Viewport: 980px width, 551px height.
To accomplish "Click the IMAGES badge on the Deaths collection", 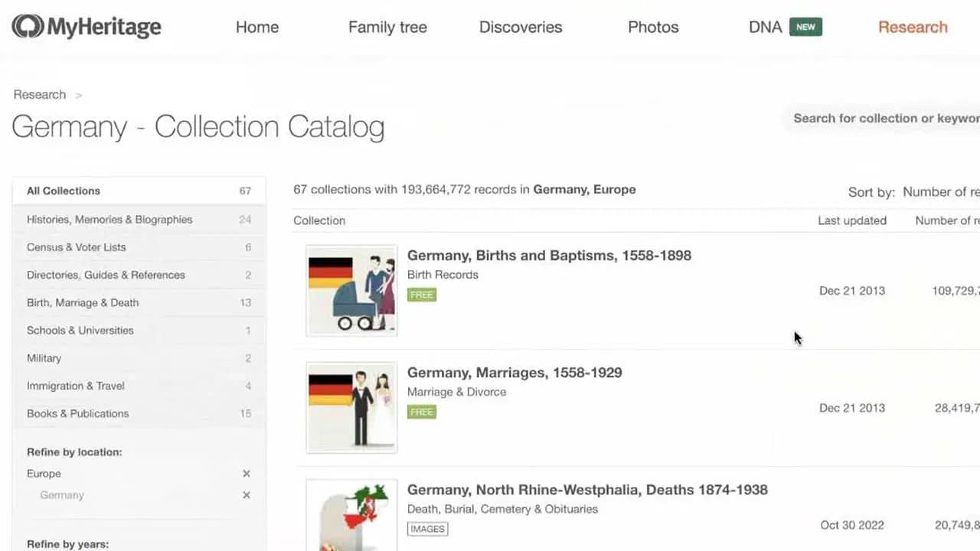I will pos(427,529).
